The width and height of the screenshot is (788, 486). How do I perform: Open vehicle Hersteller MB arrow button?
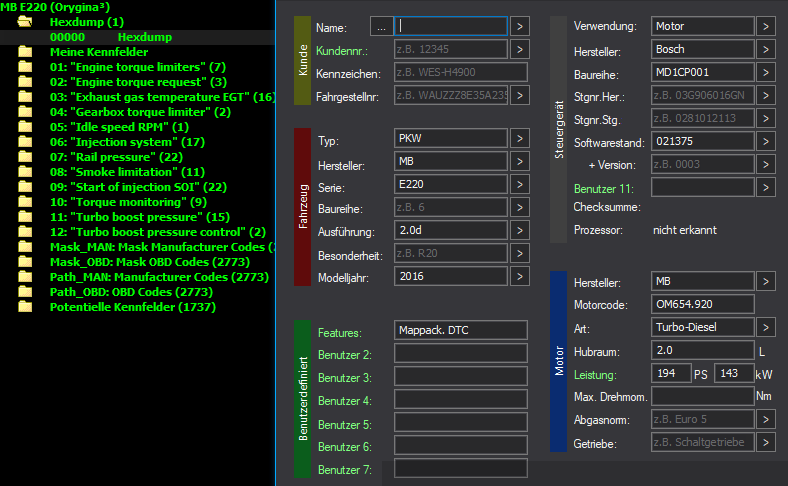pyautogui.click(x=520, y=161)
